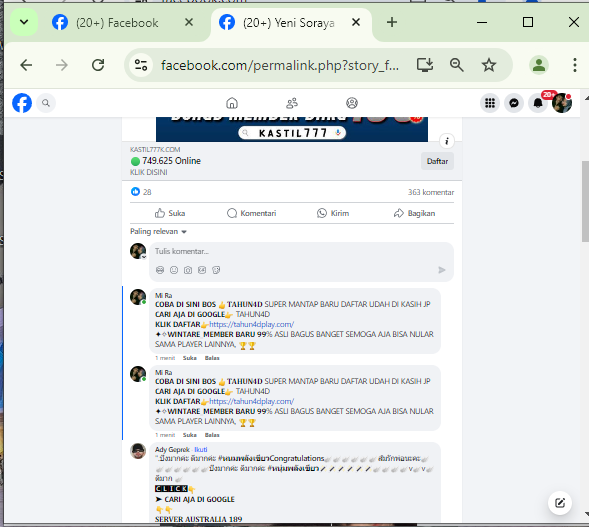This screenshot has height=527, width=589.
Task: Open the emoji picker in comment box
Action: coord(174,270)
